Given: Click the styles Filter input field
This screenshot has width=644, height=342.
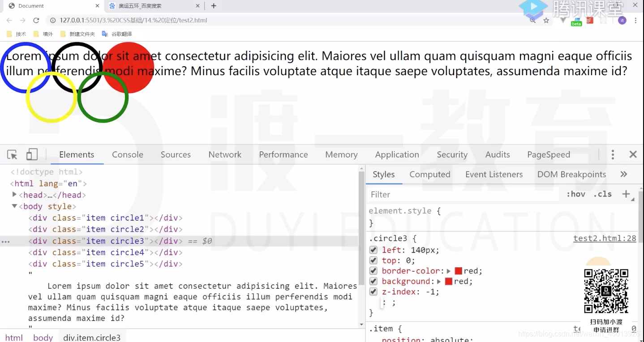Looking at the screenshot, I should click(x=464, y=194).
